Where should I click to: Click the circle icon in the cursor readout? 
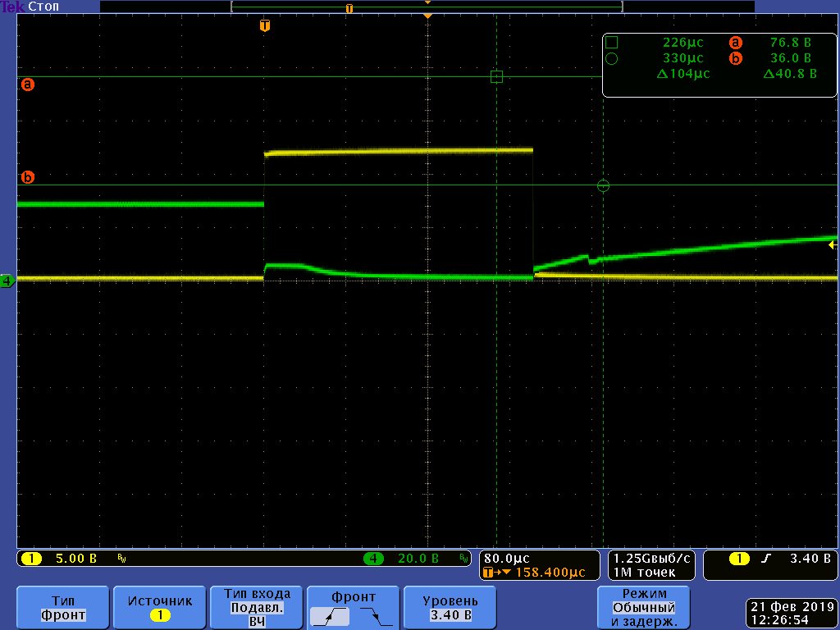coord(611,58)
